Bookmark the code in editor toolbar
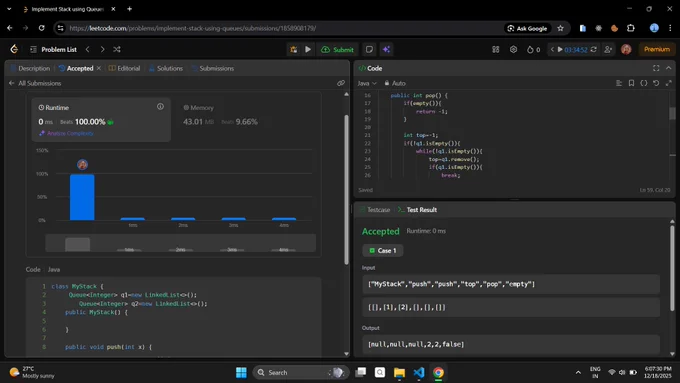 point(631,83)
